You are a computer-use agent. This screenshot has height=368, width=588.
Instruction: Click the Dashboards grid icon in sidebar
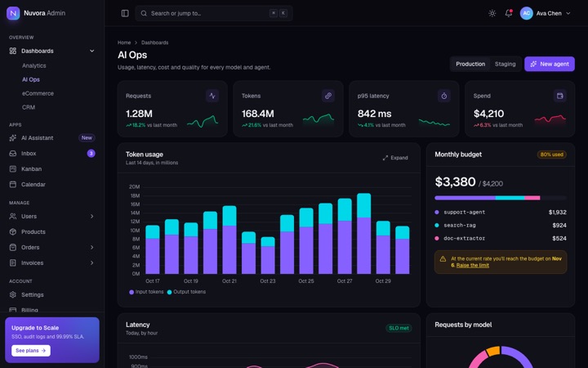(13, 51)
